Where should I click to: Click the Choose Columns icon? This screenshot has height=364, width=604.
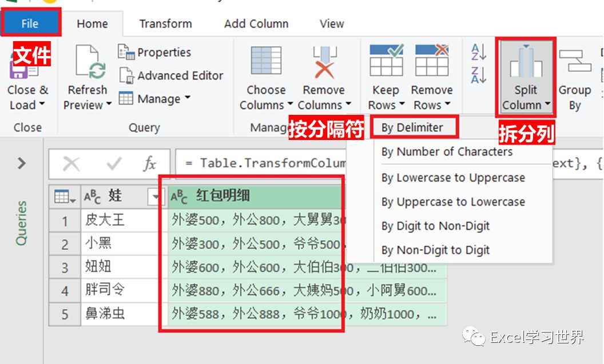click(266, 61)
